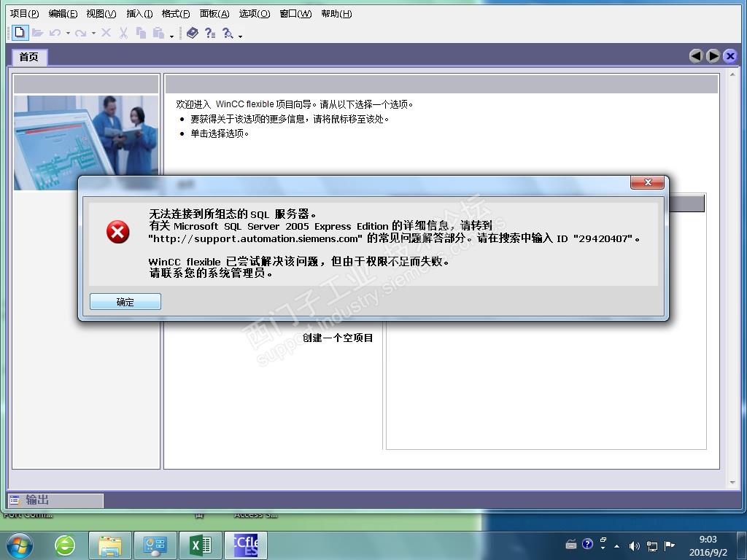Expand the arrow after help search icon
Image resolution: width=747 pixels, height=560 pixels.
[x=240, y=36]
